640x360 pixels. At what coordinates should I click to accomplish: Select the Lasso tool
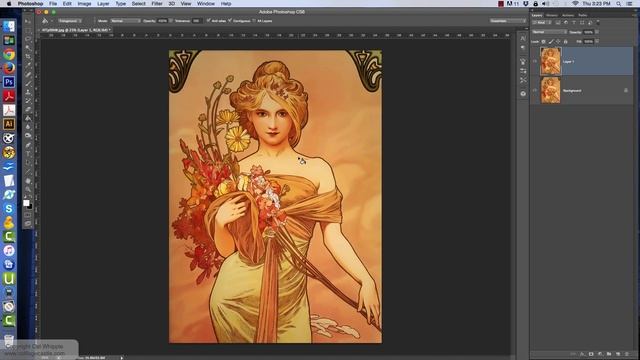click(28, 39)
